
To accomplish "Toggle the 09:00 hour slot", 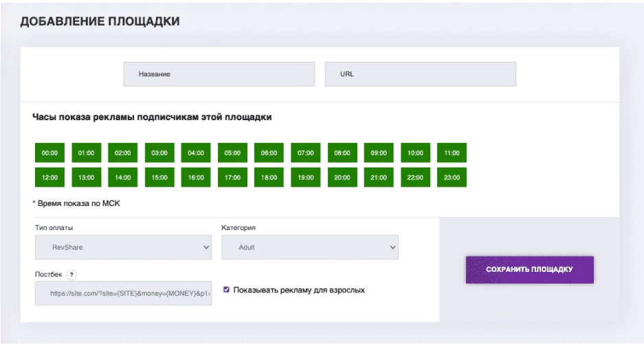I will pos(379,152).
